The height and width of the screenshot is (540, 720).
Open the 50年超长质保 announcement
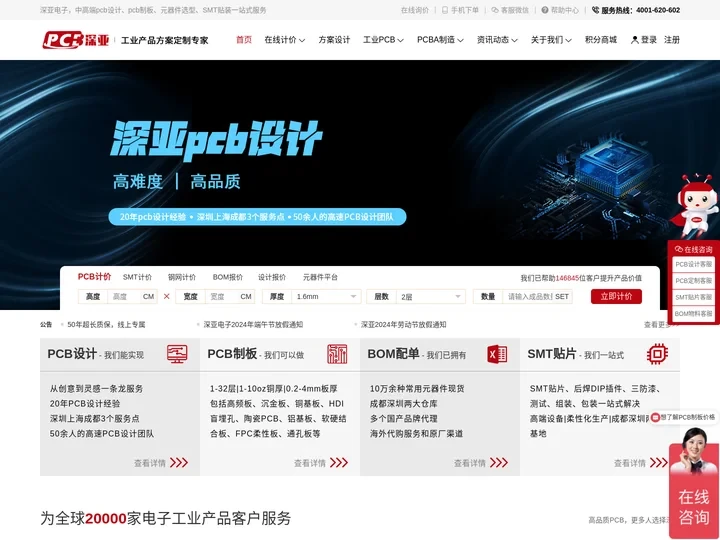[x=106, y=324]
